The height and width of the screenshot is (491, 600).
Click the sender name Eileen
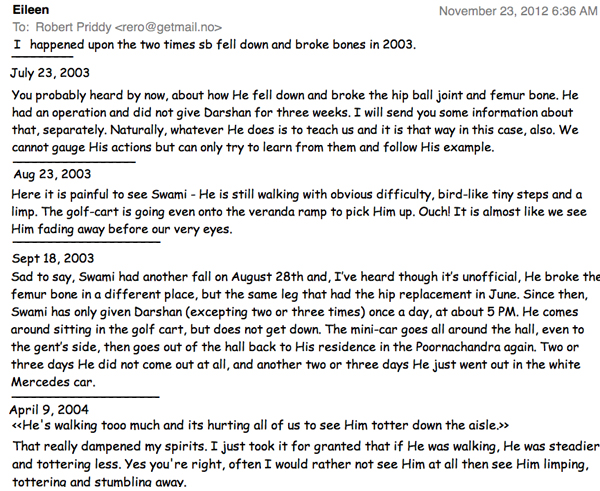(32, 9)
